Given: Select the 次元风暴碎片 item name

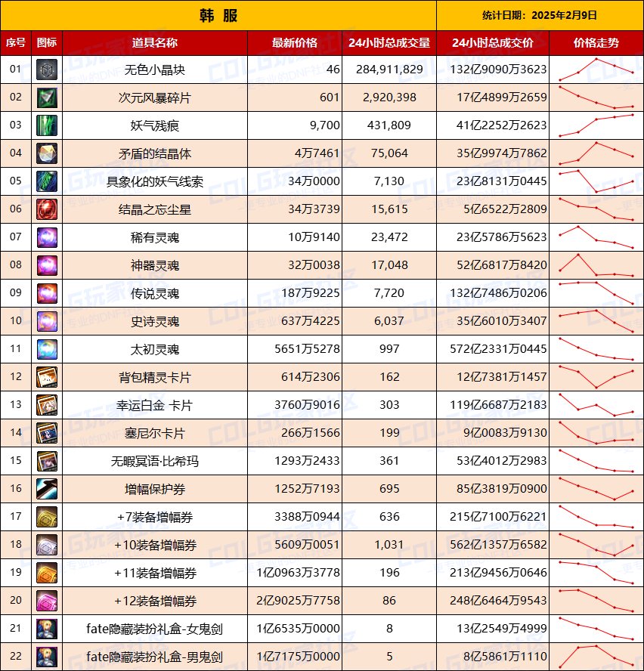Looking at the screenshot, I should [x=155, y=98].
